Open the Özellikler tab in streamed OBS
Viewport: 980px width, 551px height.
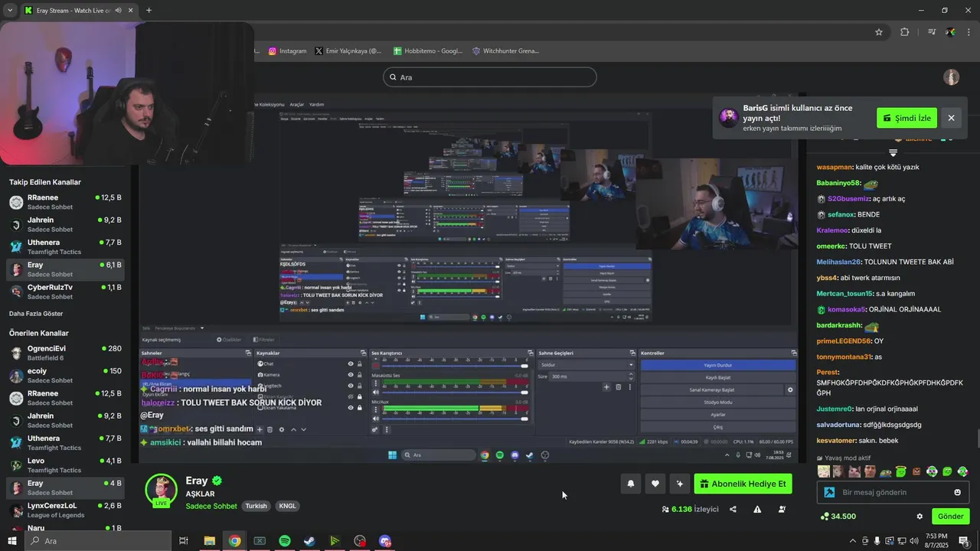(230, 339)
